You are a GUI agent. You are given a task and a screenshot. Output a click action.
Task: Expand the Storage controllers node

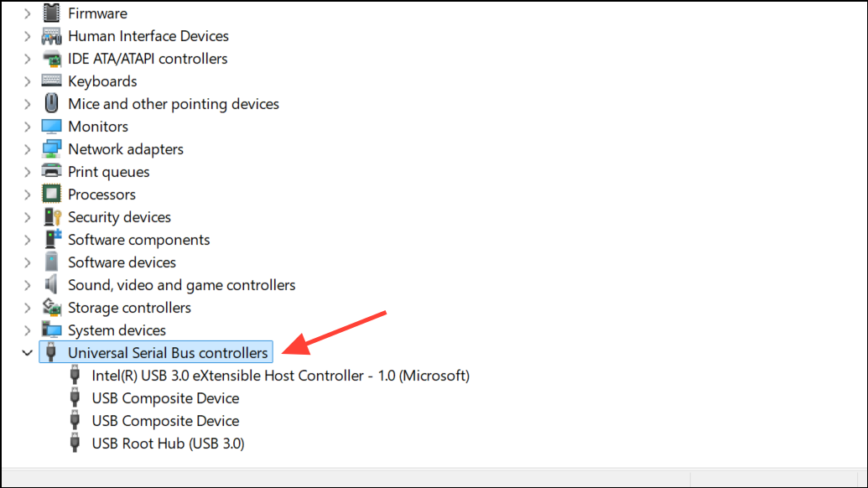click(27, 308)
